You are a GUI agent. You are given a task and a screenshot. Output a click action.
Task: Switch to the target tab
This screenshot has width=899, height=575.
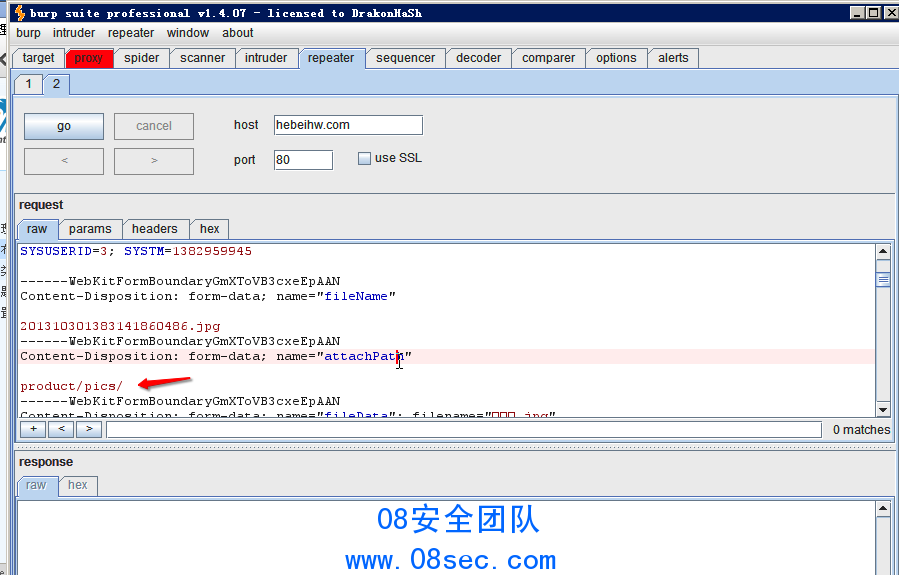coord(38,58)
